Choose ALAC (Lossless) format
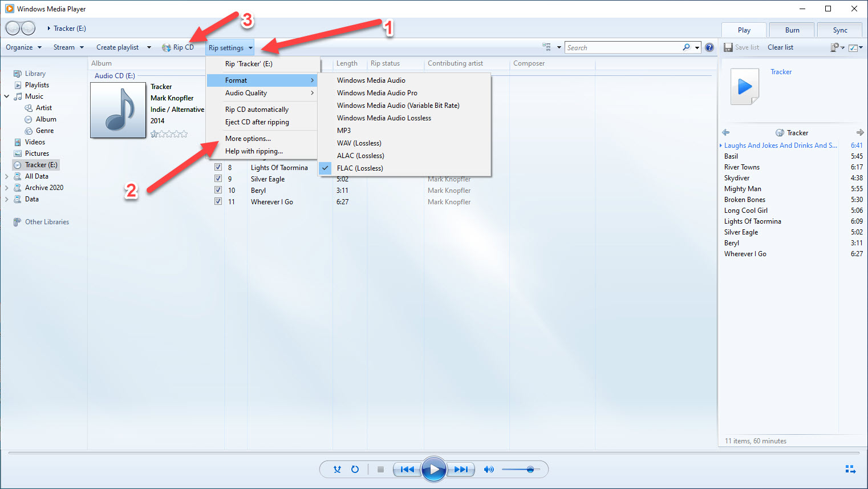The width and height of the screenshot is (868, 489). [x=404, y=156]
